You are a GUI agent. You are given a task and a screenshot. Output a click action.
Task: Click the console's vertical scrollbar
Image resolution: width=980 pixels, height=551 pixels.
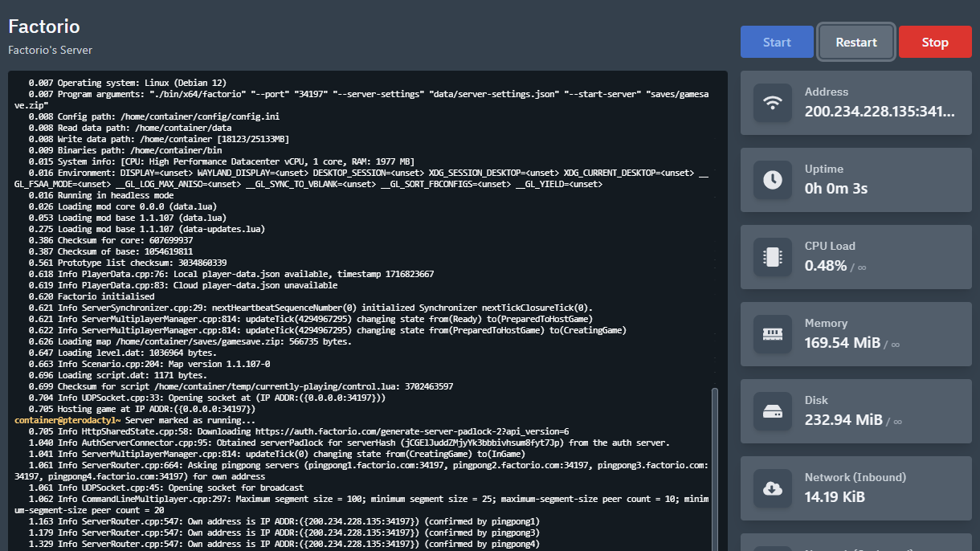(715, 466)
